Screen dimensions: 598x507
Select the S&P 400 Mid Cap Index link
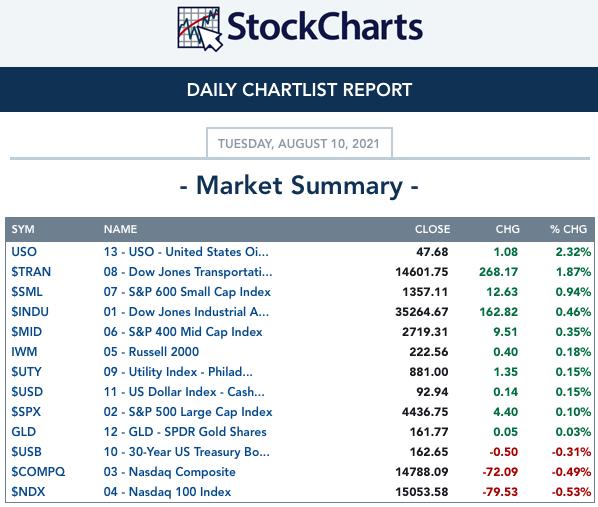click(x=183, y=332)
